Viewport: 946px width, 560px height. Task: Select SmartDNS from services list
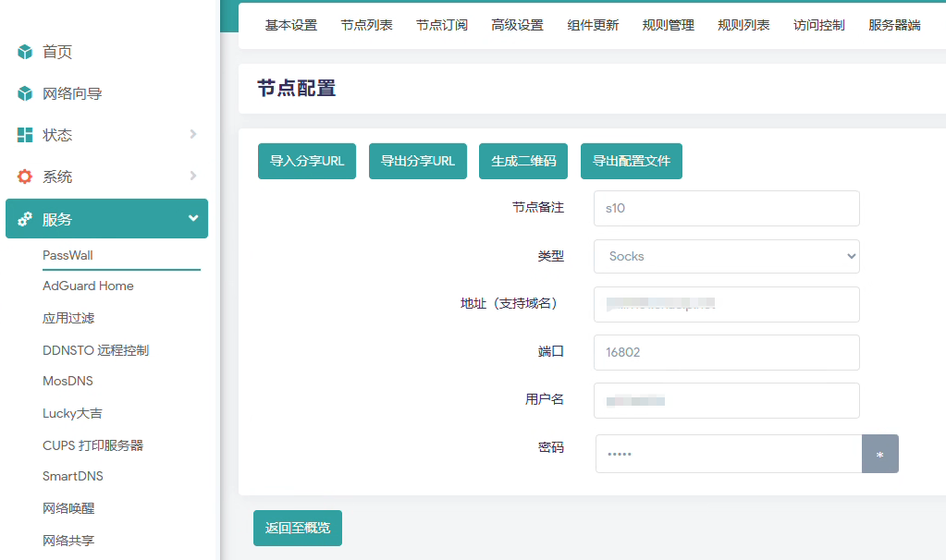point(73,477)
